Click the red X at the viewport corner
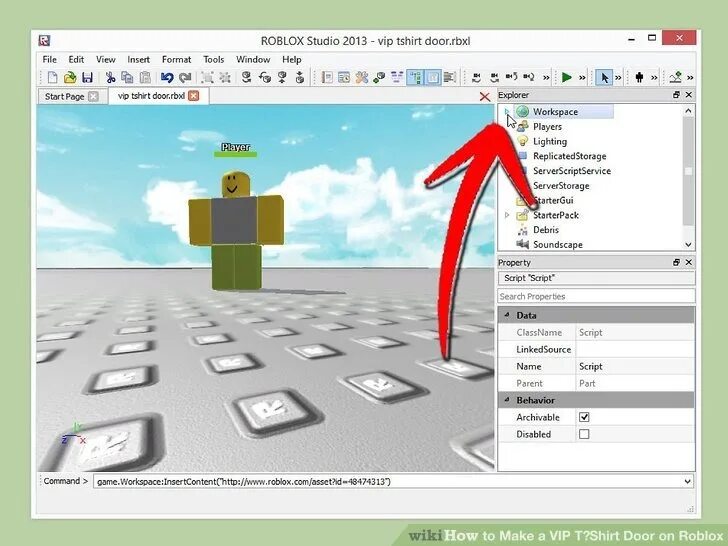The height and width of the screenshot is (546, 728). pyautogui.click(x=485, y=97)
